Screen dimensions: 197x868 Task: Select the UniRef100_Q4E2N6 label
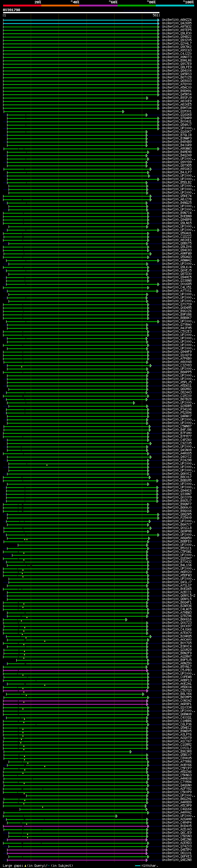[177, 839]
